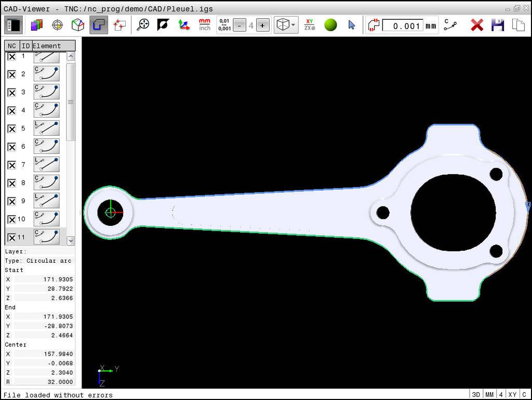Uncheck NC checkbox for element 2
This screenshot has height=400, width=532.
click(11, 74)
